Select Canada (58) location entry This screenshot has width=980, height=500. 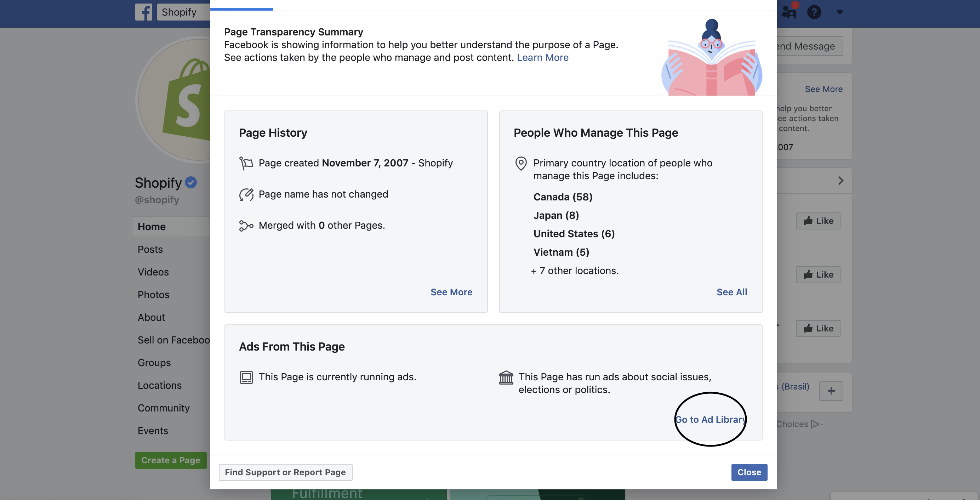click(x=563, y=197)
